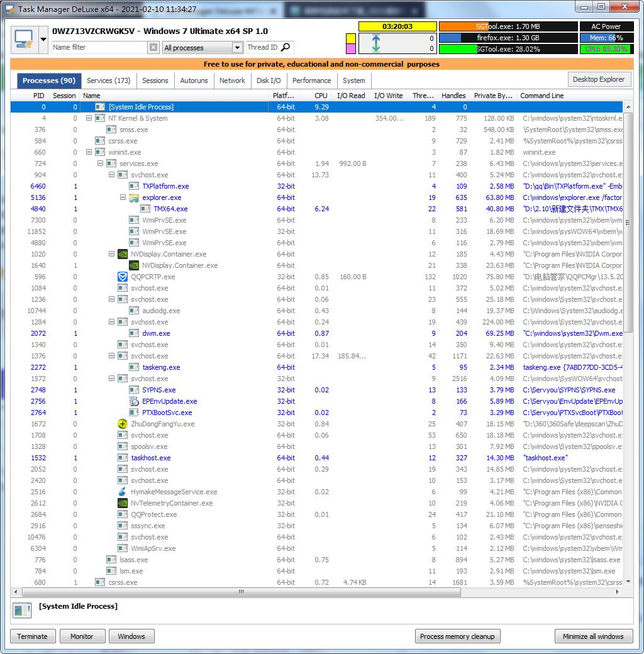Screen dimensions: 644x654
Task: Click the taskhost.exe process icon
Action: coord(123,458)
